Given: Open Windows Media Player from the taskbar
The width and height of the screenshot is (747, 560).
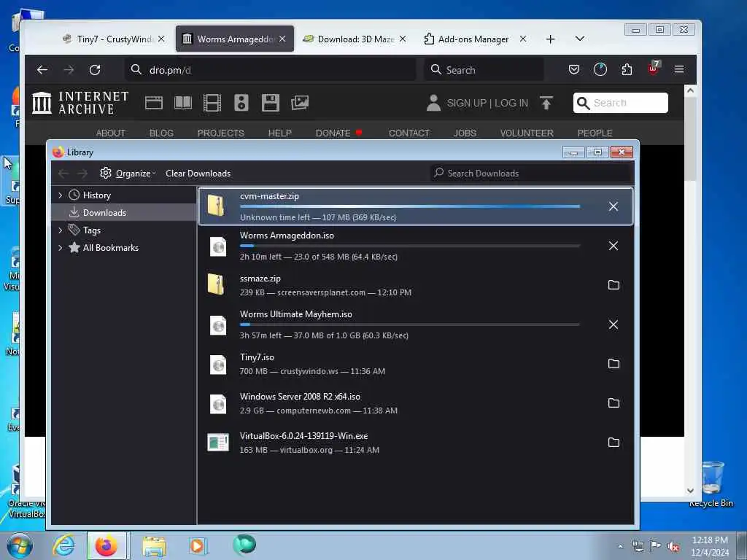Looking at the screenshot, I should (x=197, y=546).
